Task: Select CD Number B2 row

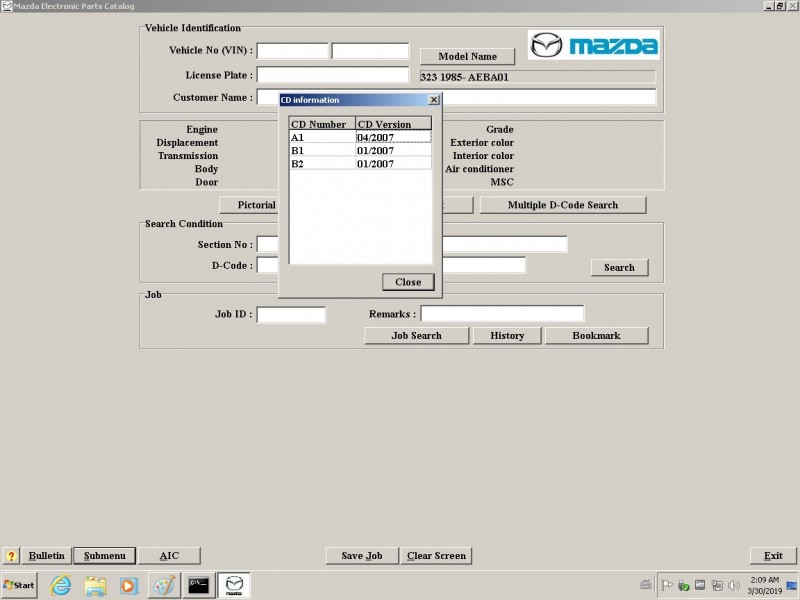Action: (360, 164)
